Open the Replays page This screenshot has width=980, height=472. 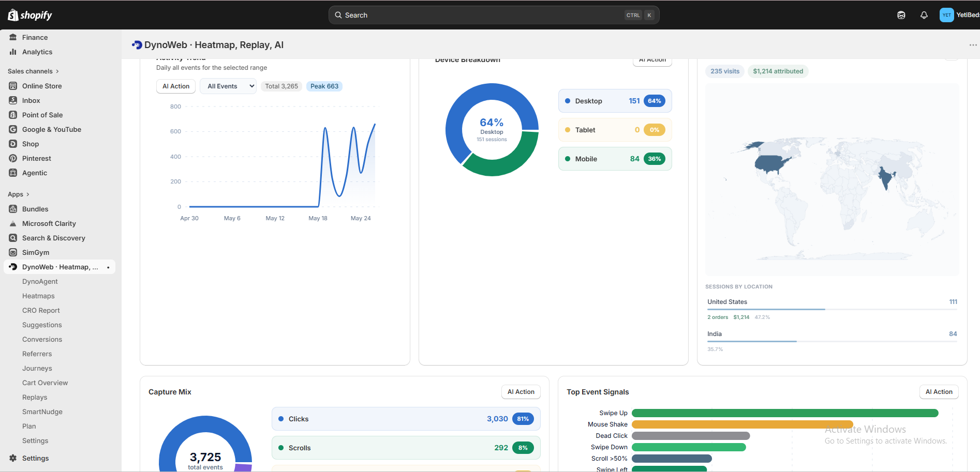coord(35,397)
